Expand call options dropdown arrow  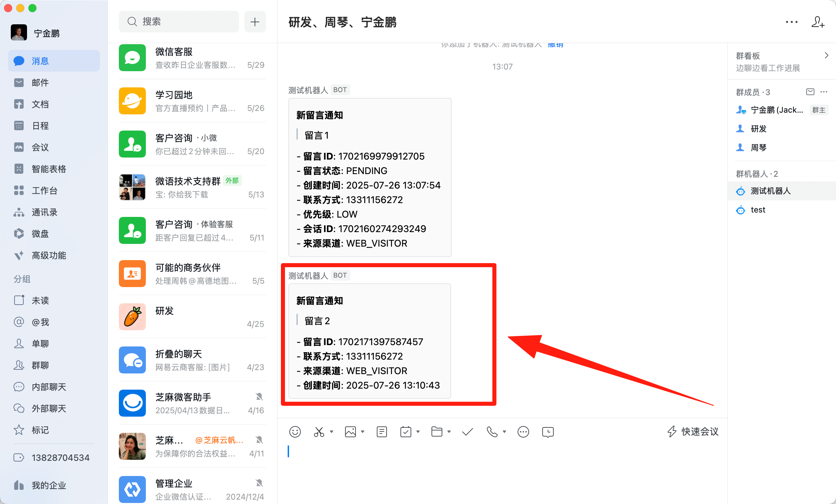coord(504,432)
